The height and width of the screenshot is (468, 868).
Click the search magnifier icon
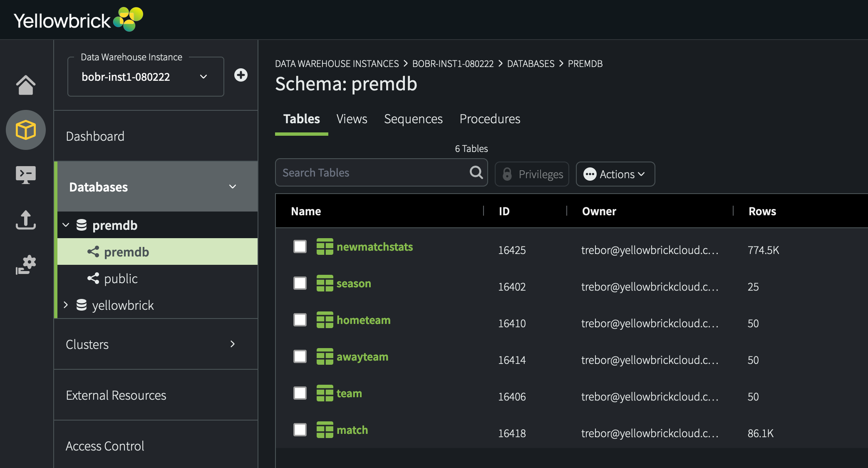click(476, 172)
